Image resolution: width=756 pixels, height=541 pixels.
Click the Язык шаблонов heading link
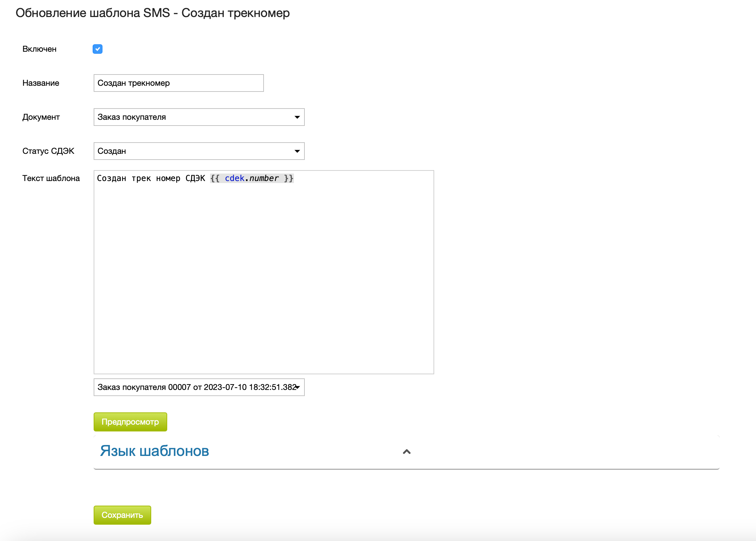click(x=154, y=451)
